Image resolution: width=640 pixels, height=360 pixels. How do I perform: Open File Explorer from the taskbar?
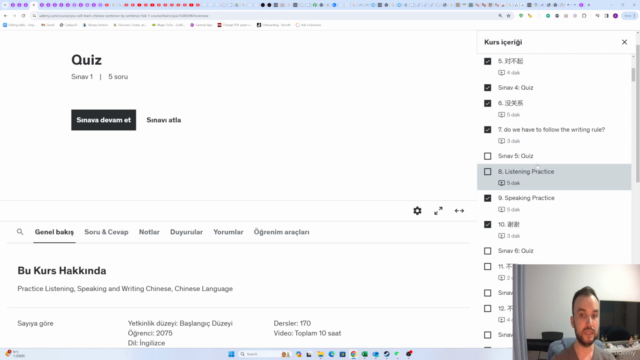coord(320,354)
